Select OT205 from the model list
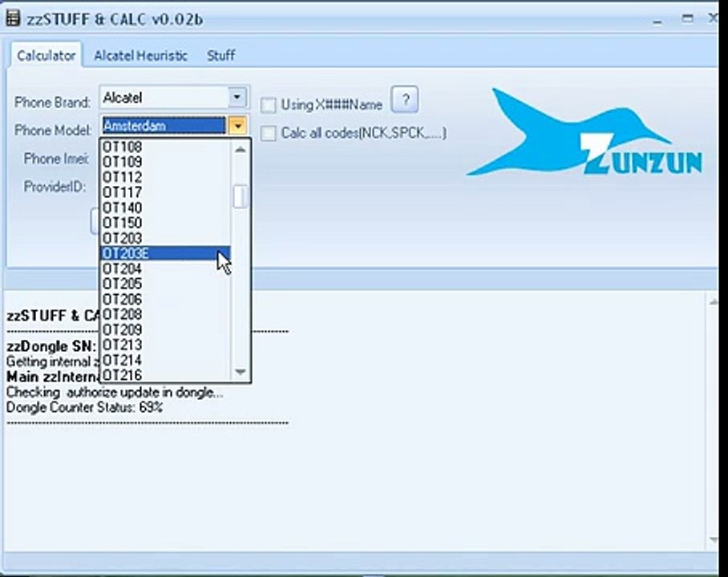Image resolution: width=728 pixels, height=577 pixels. [165, 284]
